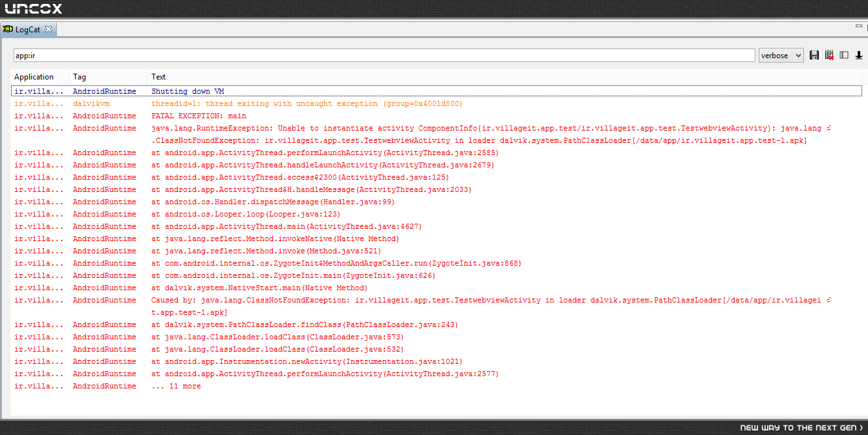The height and width of the screenshot is (435, 868).
Task: Toggle the saved filters view icon
Action: [x=844, y=56]
